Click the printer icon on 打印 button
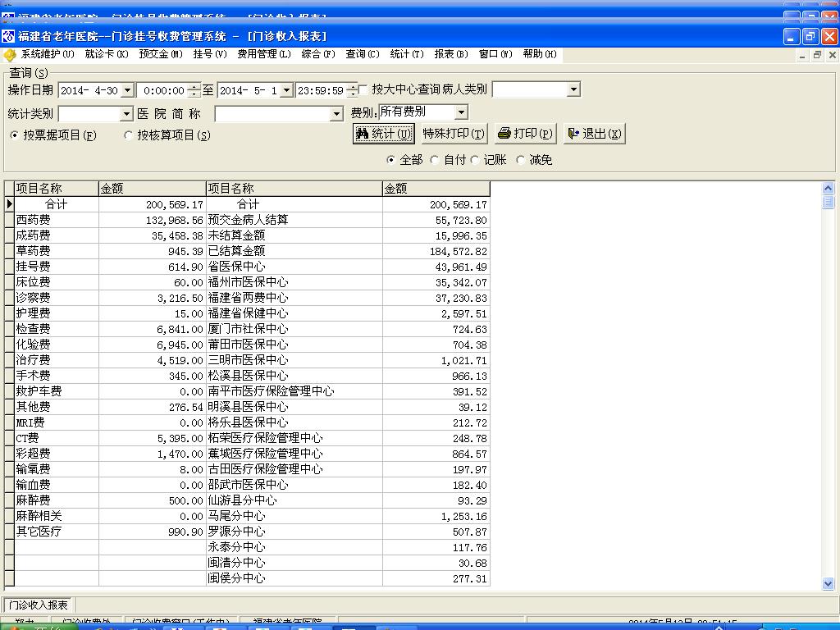Viewport: 840px width, 630px height. [504, 134]
